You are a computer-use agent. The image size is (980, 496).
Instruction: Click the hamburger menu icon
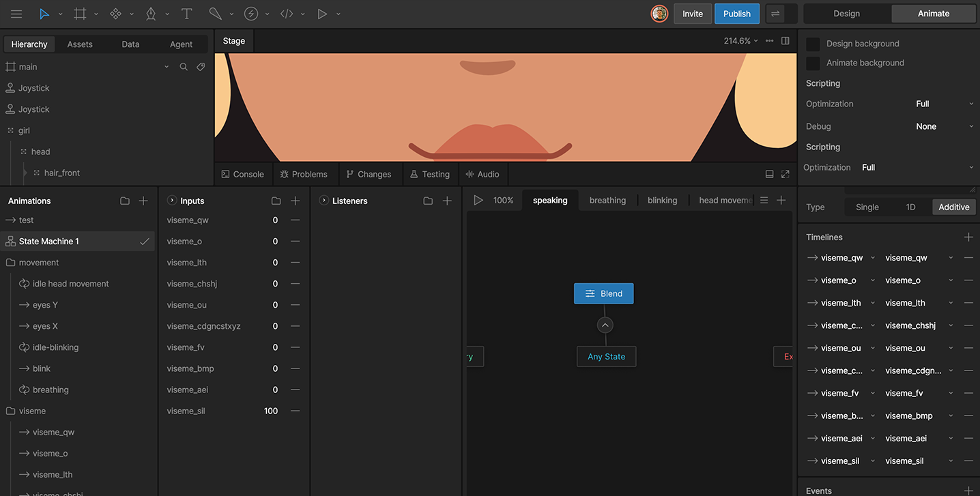coord(16,14)
